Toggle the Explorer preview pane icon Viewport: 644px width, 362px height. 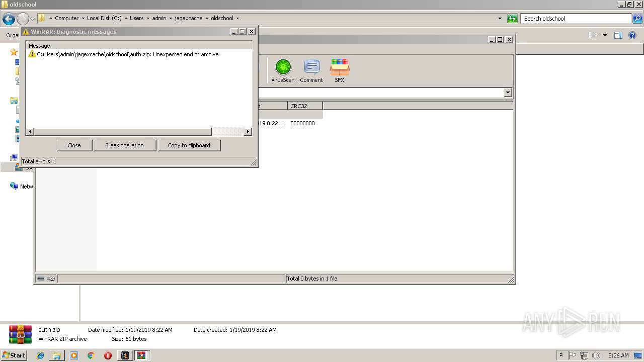pyautogui.click(x=618, y=35)
